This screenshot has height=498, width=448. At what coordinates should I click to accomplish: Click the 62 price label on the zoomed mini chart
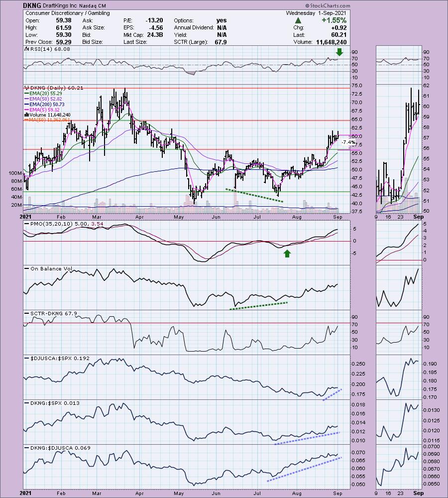pos(426,86)
